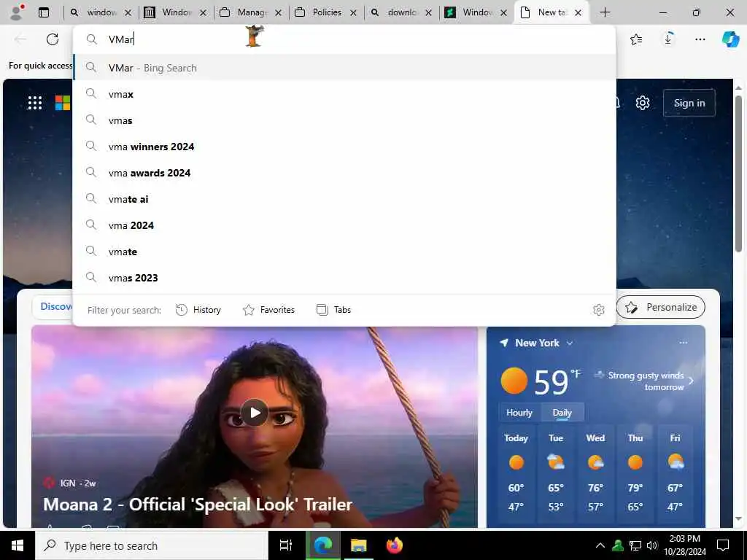The height and width of the screenshot is (560, 747).
Task: Open Friday's forecast in the weather card
Action: [x=675, y=474]
